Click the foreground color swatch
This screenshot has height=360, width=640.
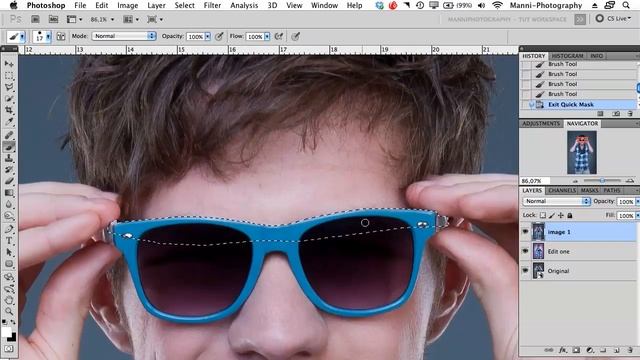point(6,332)
